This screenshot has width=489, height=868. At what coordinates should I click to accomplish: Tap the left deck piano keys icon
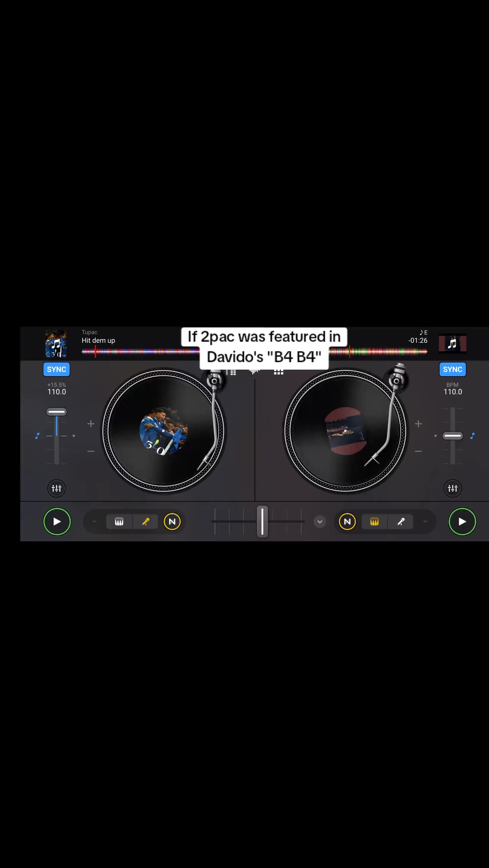pyautogui.click(x=119, y=522)
